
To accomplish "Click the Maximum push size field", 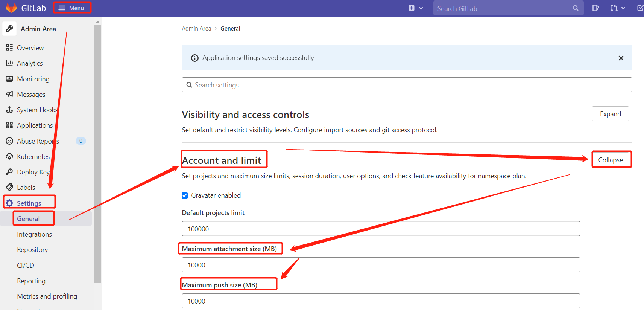I will (381, 301).
